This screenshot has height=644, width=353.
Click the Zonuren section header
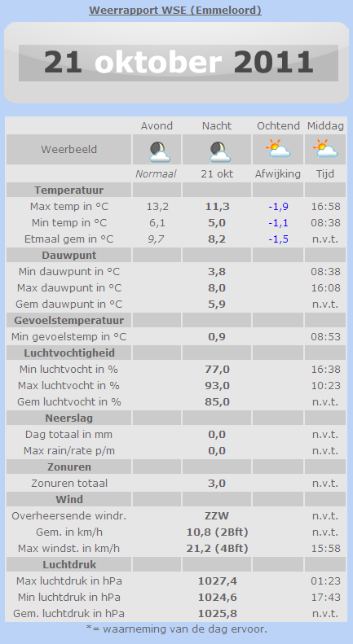[68, 467]
